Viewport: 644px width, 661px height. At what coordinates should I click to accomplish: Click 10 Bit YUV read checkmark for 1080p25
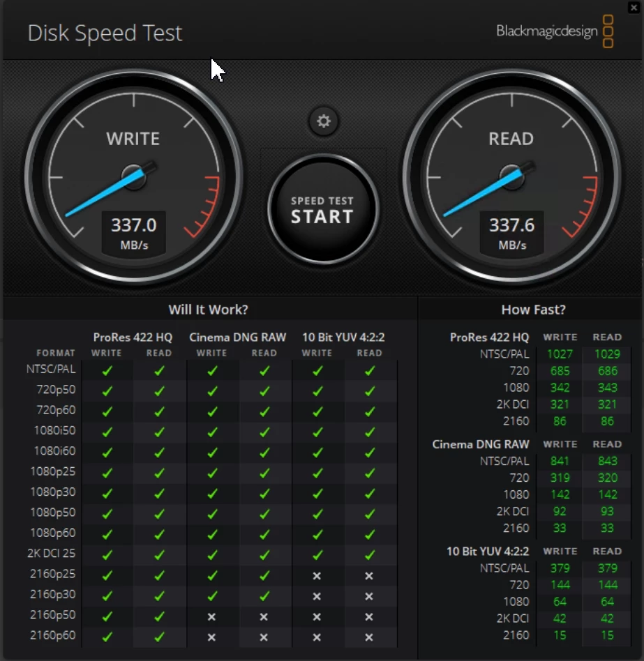[x=370, y=473]
